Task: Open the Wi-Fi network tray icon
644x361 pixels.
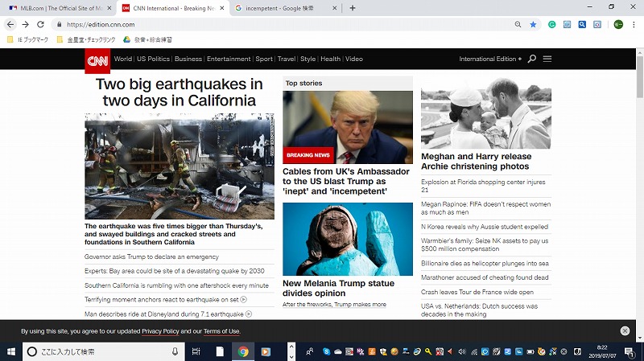Action: coord(473,351)
